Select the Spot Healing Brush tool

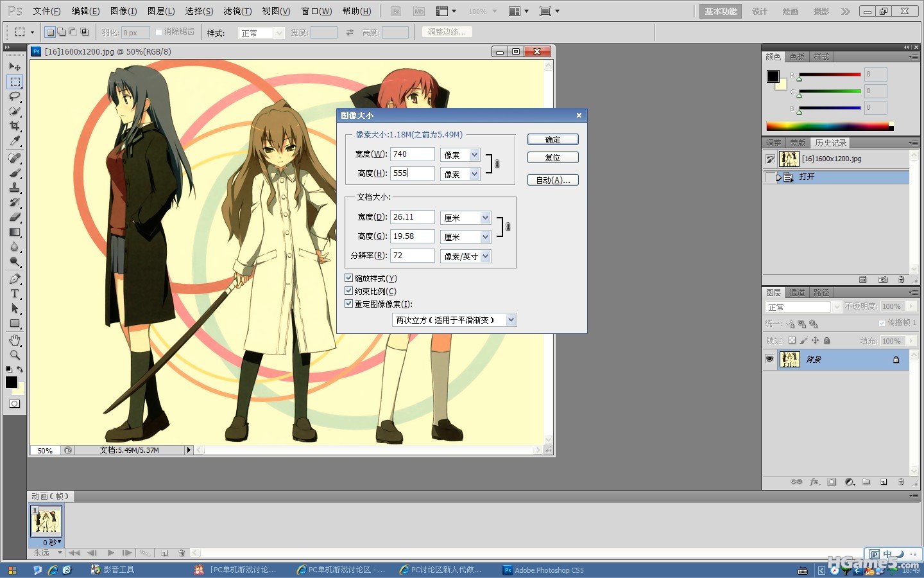click(15, 158)
